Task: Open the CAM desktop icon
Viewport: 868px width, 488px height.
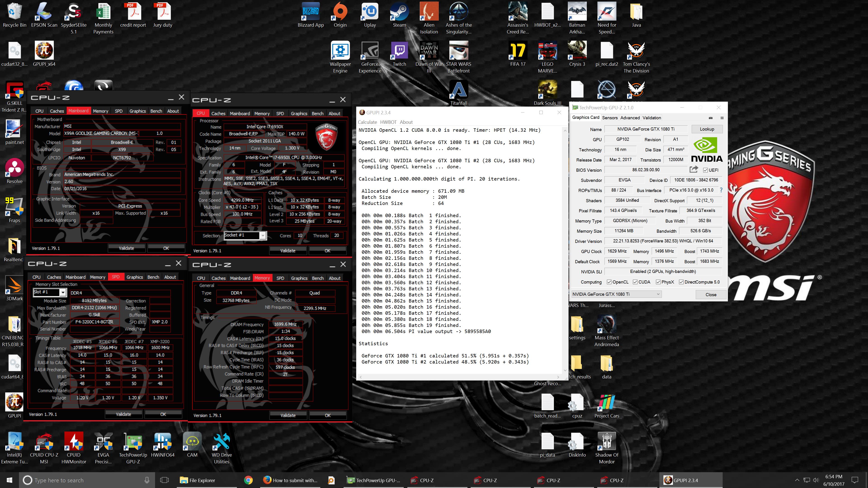Action: tap(192, 445)
